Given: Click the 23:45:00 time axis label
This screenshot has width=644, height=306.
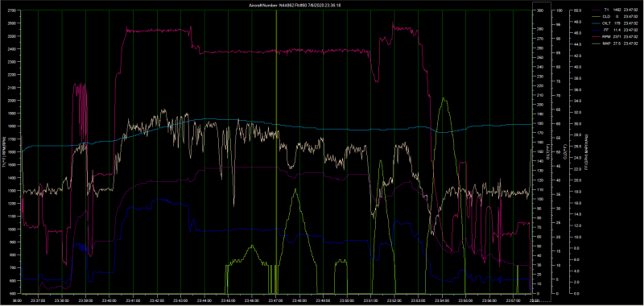Looking at the screenshot, I should [229, 300].
